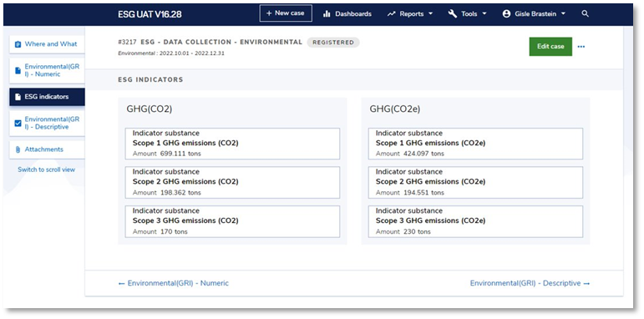The image size is (644, 319).
Task: Click the GHG(CO2e) group heading
Action: 395,109
